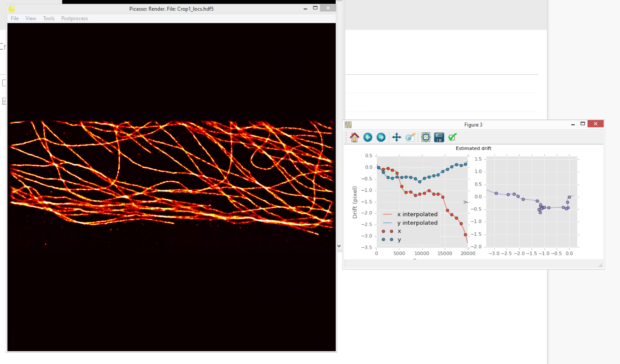Reset plot view with the Home icon
Viewport: 620px width, 364px height.
pyautogui.click(x=355, y=137)
